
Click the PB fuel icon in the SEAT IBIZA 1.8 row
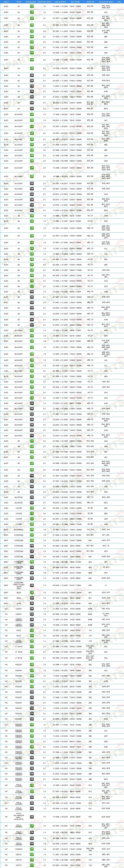32,593
